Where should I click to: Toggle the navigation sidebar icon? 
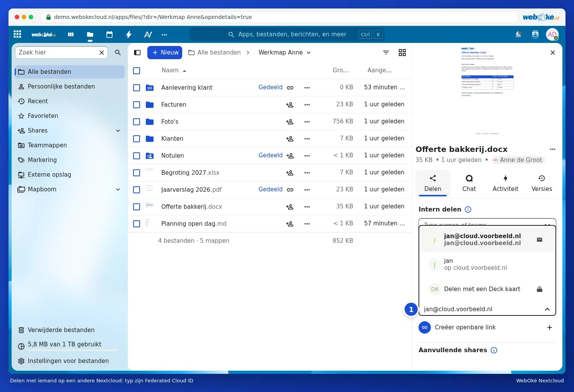137,53
